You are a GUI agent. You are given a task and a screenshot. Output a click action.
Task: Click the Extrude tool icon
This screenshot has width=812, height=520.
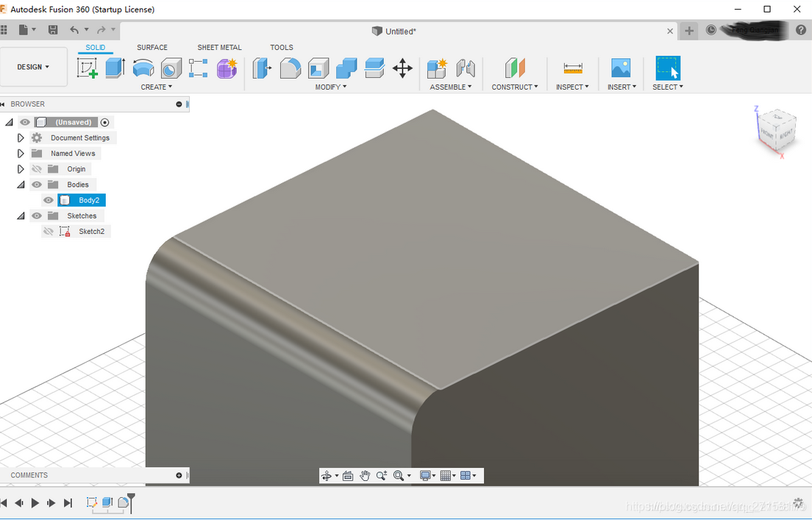(115, 68)
